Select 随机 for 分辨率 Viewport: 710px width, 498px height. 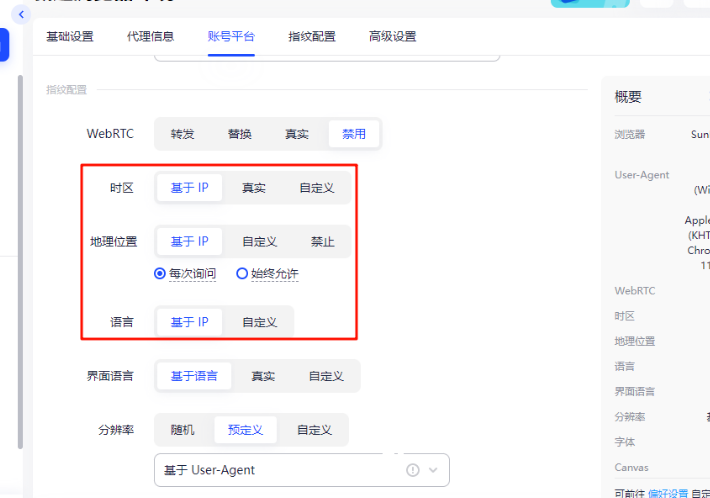(x=182, y=430)
